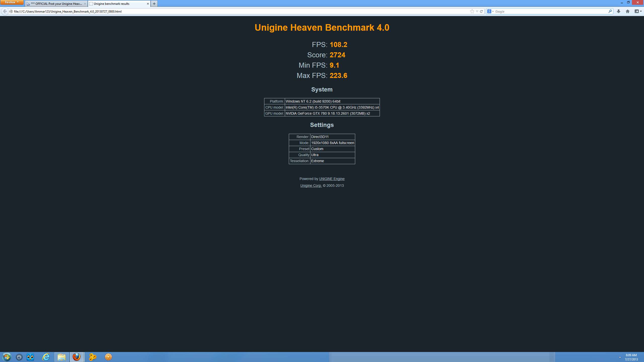Open the Google search engine selector
The image size is (644, 362).
[490, 11]
